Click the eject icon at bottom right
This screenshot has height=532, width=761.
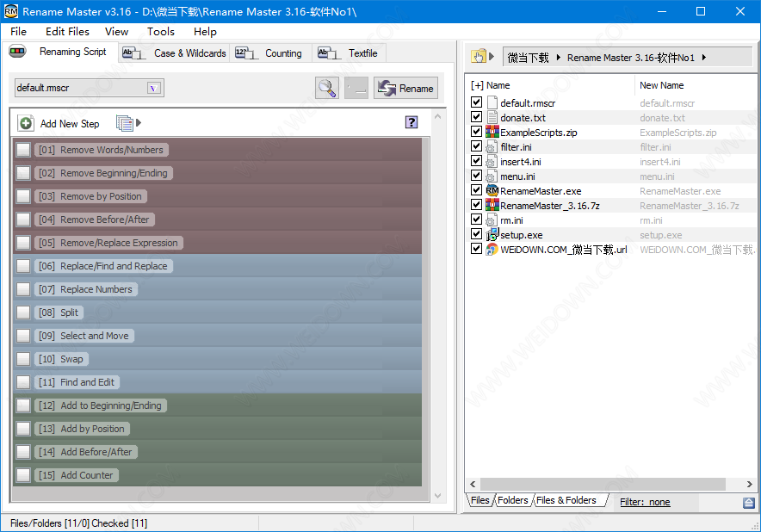point(748,503)
